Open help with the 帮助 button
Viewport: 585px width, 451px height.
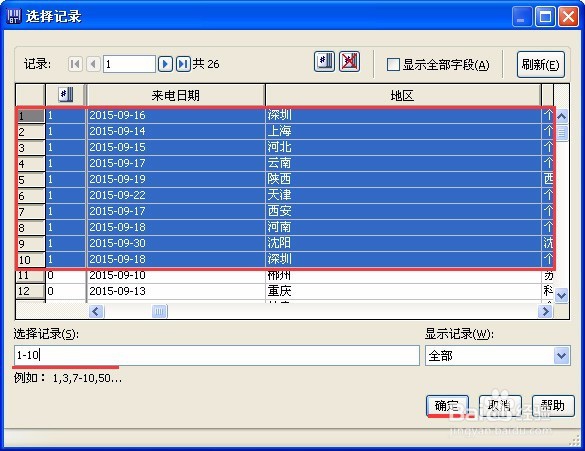[553, 405]
